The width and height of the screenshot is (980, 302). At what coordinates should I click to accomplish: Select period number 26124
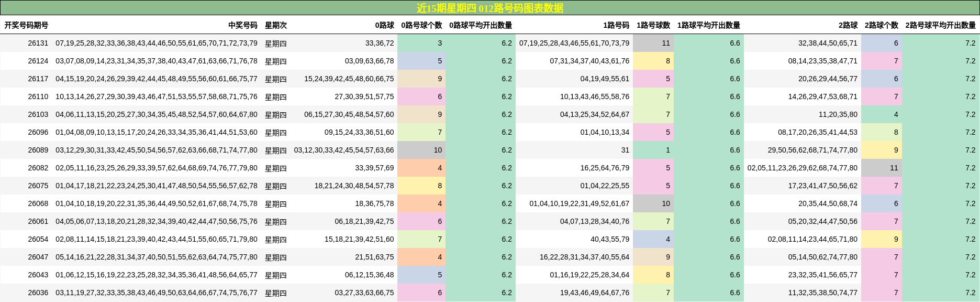click(38, 61)
